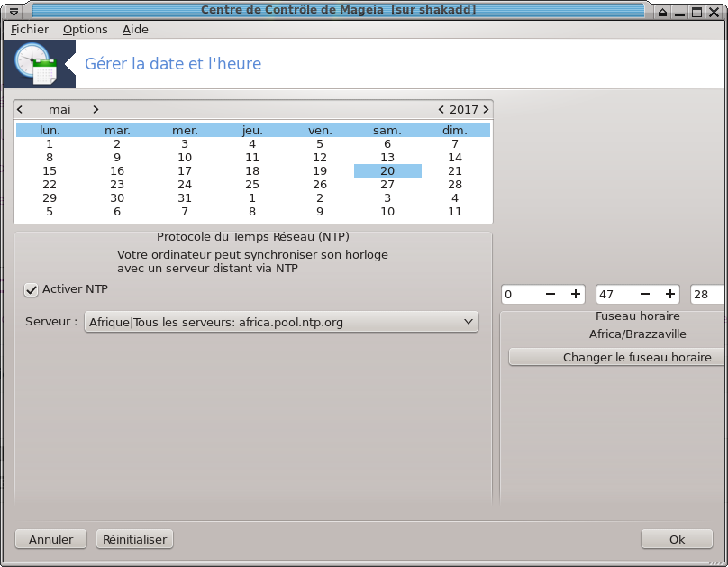Select day 13 in the calendar
The height and width of the screenshot is (567, 728).
tap(387, 158)
